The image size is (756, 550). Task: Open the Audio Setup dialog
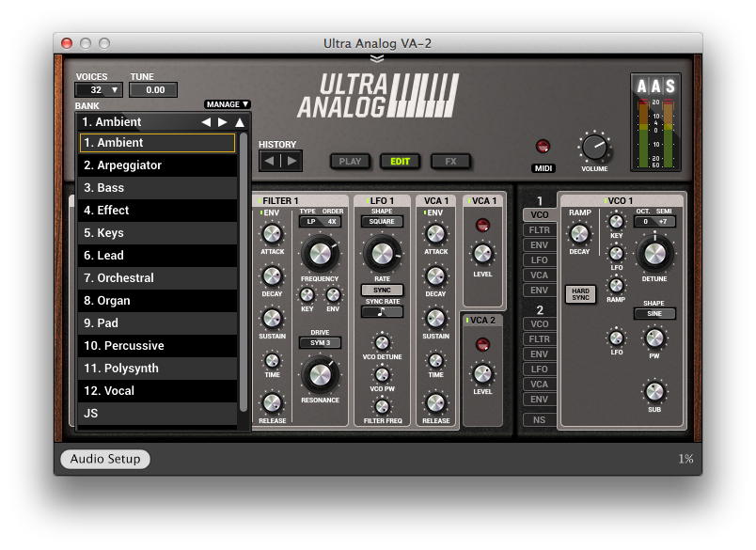pos(105,459)
